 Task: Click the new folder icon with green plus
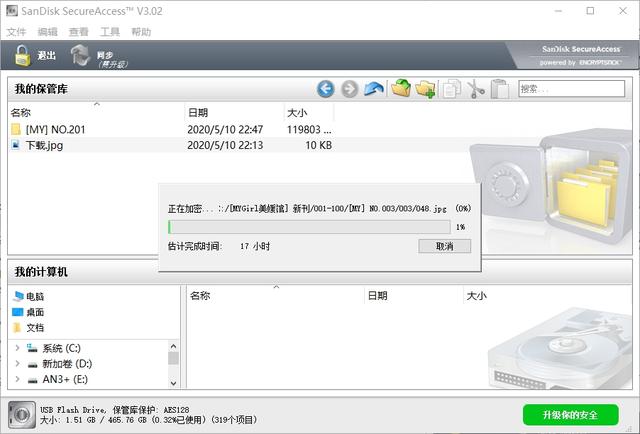click(x=426, y=89)
